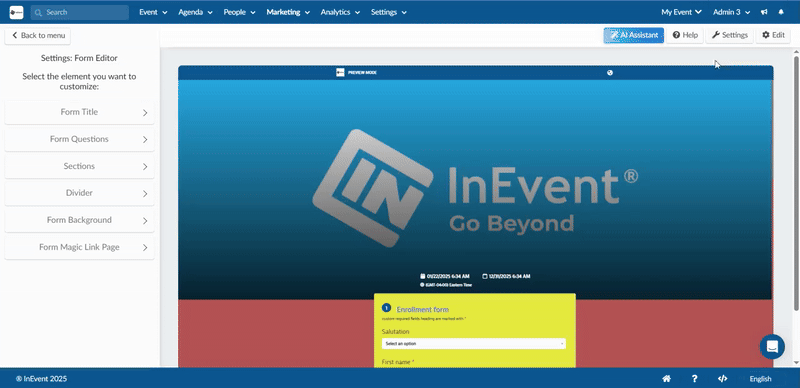Open the Agenda menu
Viewport: 800px width, 388px height.
pyautogui.click(x=195, y=12)
